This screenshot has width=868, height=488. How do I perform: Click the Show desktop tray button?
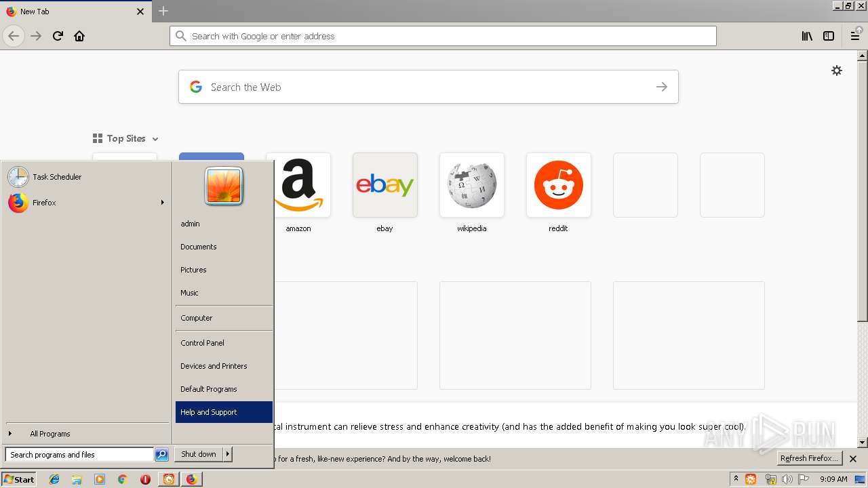point(860,479)
